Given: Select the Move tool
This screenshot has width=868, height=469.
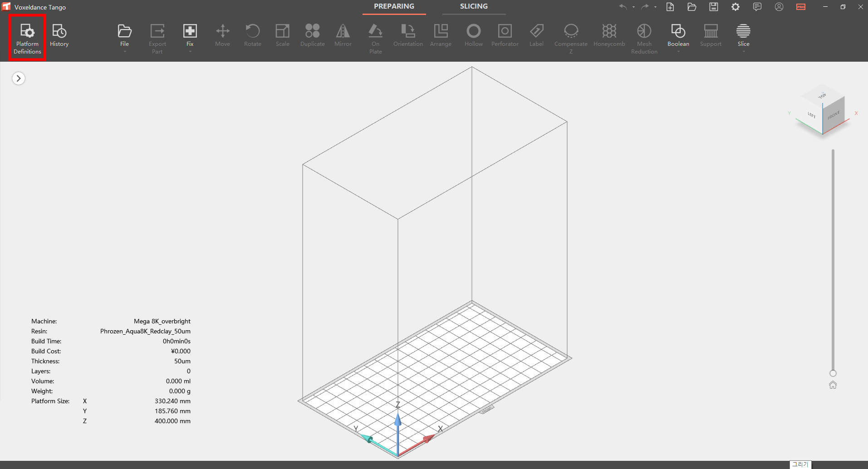Looking at the screenshot, I should coord(222,35).
